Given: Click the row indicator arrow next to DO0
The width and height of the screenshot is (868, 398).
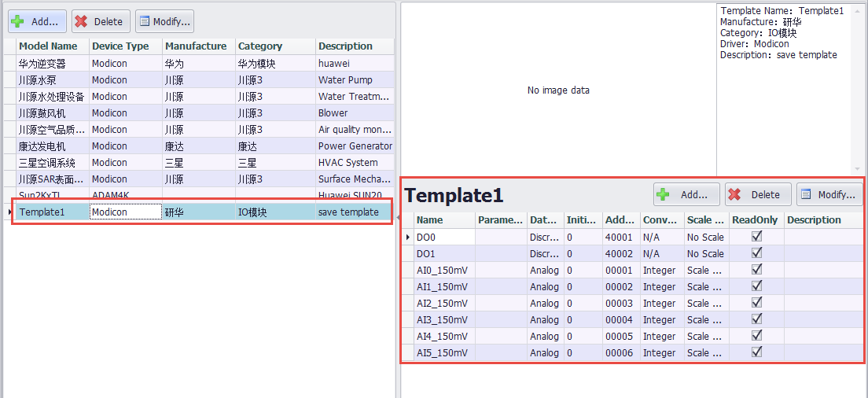Looking at the screenshot, I should 407,237.
